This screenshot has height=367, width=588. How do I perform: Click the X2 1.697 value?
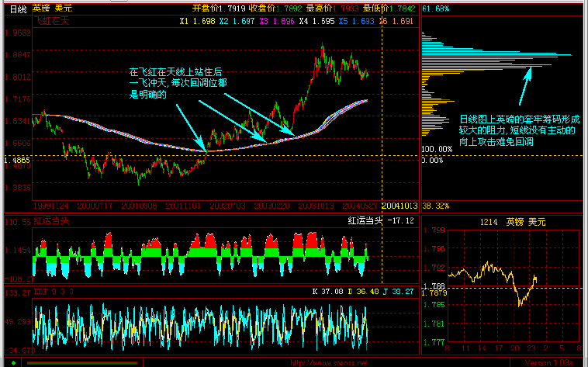point(237,22)
